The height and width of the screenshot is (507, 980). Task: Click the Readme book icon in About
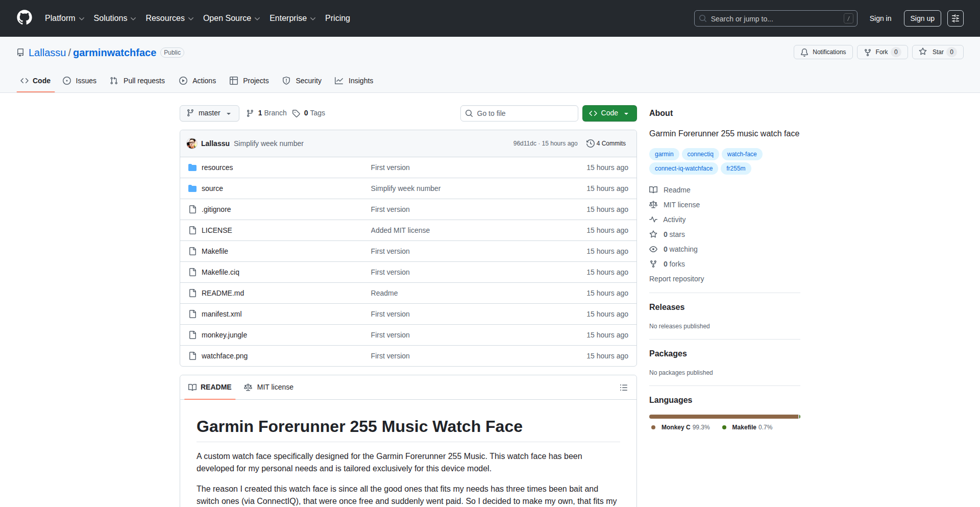pos(653,190)
